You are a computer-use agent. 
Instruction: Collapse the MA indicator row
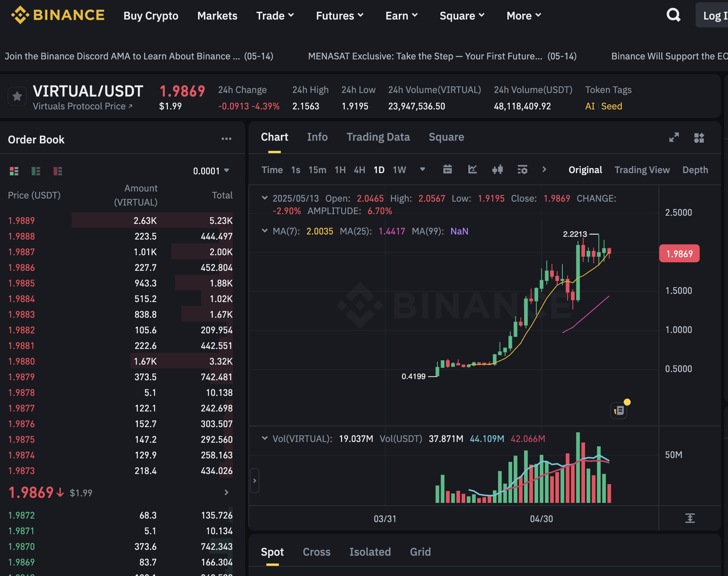tap(265, 231)
